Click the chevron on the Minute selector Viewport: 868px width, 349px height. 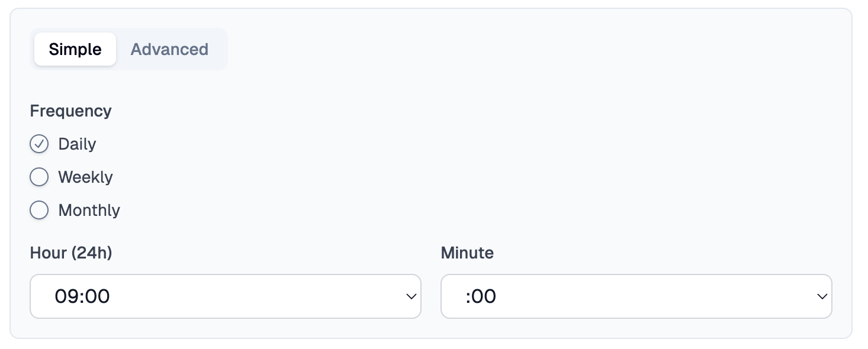822,296
